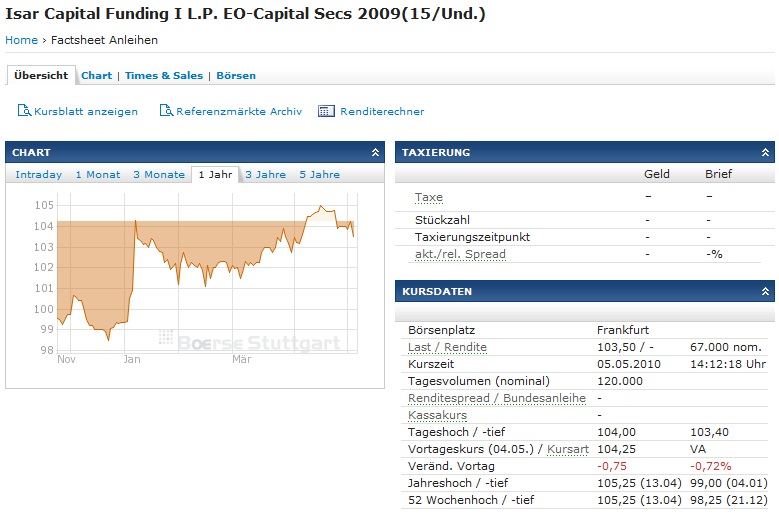Collapse the CHART panel

pyautogui.click(x=375, y=152)
